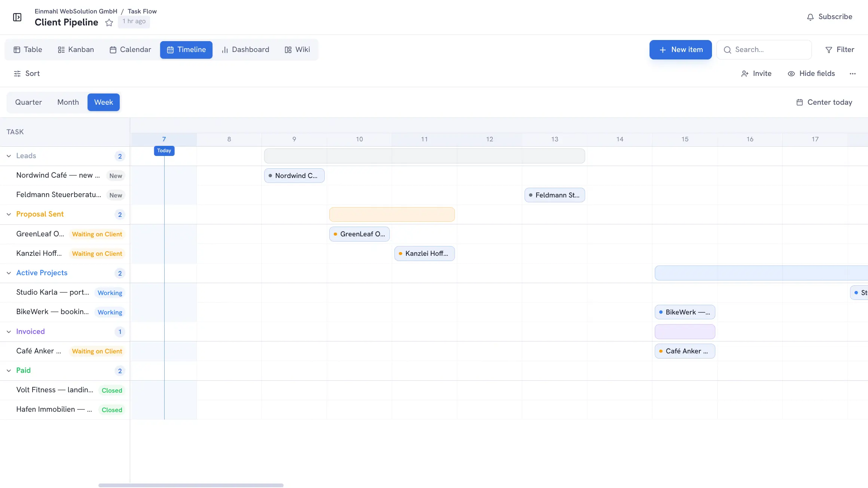Set timeline scale to Week

click(104, 102)
